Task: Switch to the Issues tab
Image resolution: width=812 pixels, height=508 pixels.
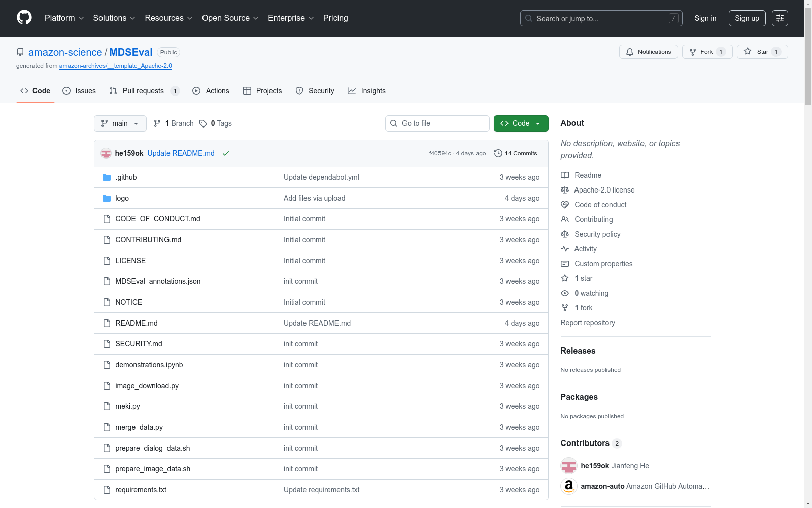Action: 79,91
